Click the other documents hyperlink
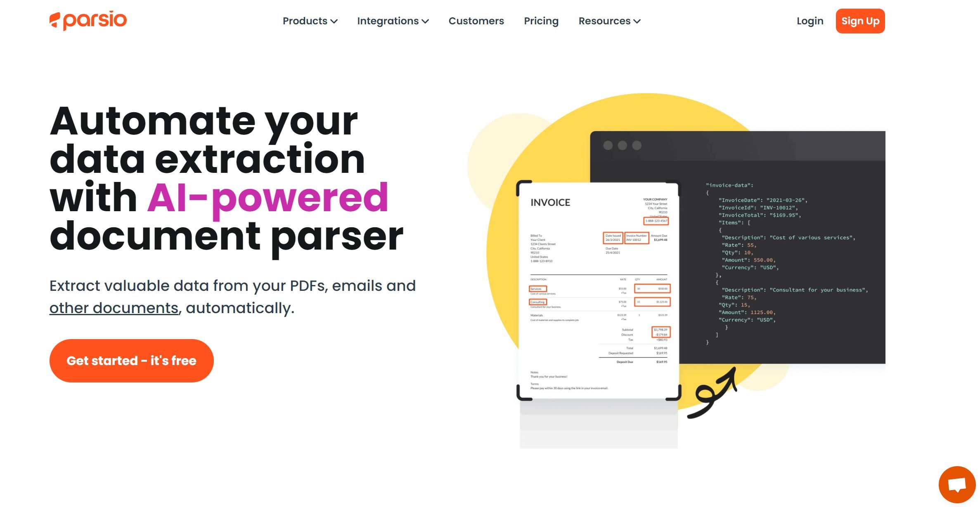The width and height of the screenshot is (980, 507). 113,308
